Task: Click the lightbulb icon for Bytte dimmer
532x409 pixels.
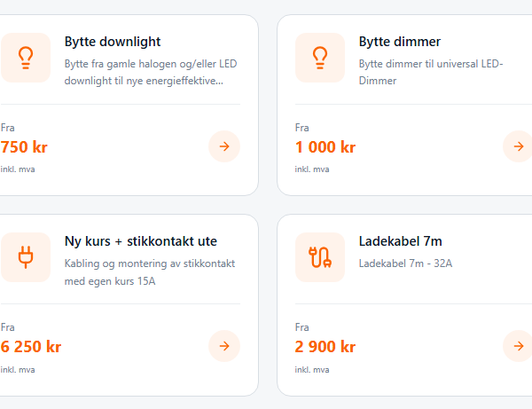Action: click(x=320, y=58)
